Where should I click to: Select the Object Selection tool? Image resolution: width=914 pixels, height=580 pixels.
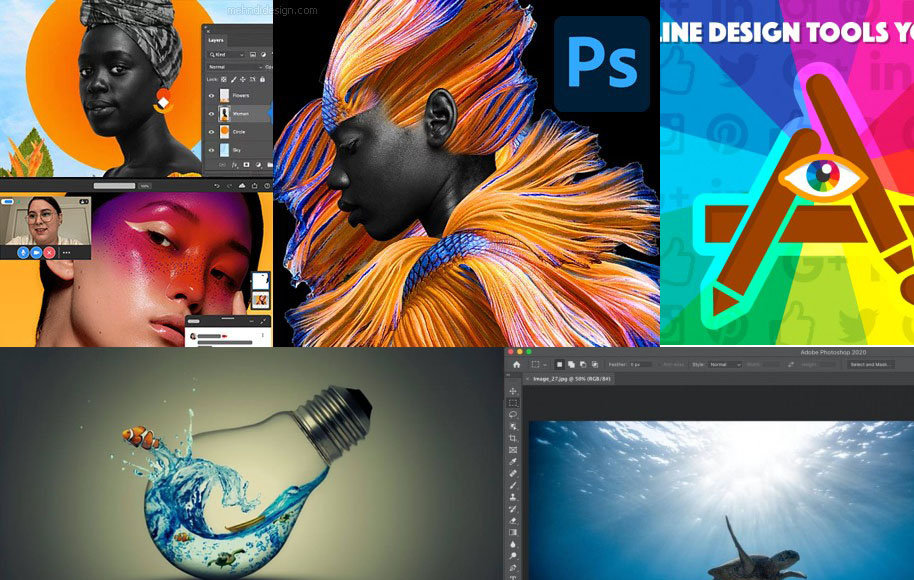click(513, 426)
